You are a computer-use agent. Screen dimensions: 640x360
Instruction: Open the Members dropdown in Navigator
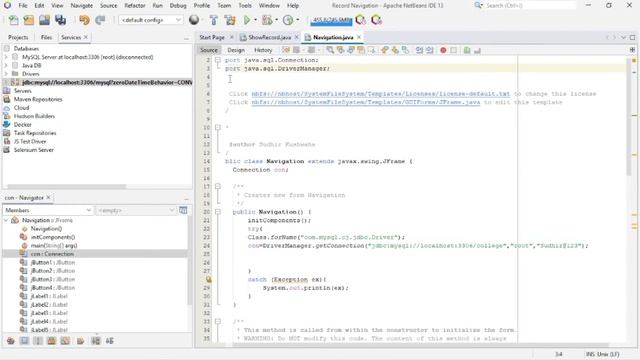pos(48,210)
